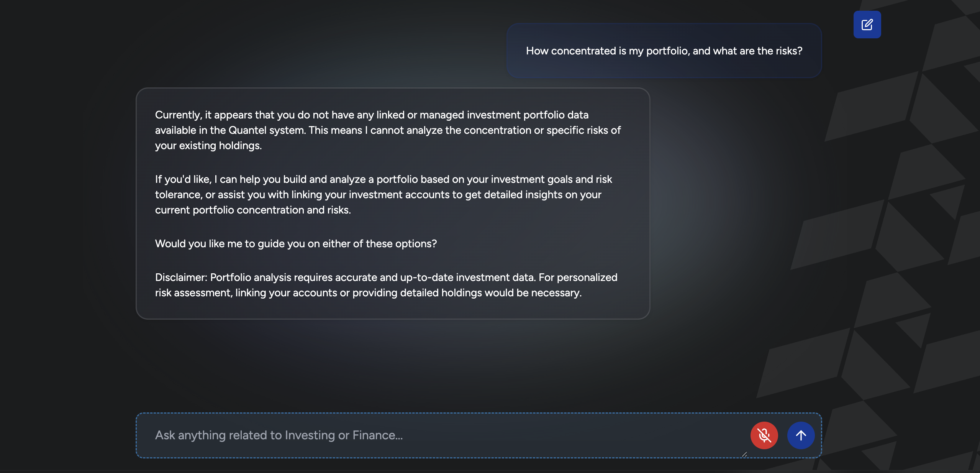Viewport: 980px width, 473px height.
Task: Click the line Would you like me to guide
Action: pos(296,244)
